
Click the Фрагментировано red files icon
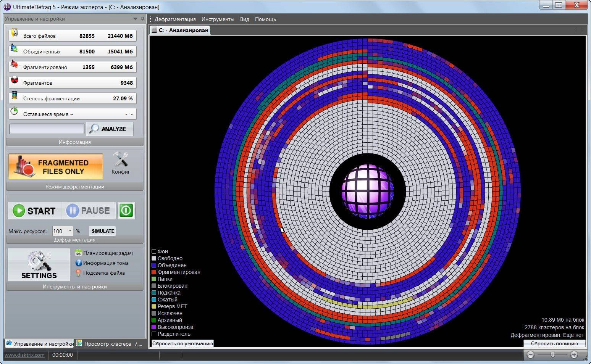click(15, 64)
